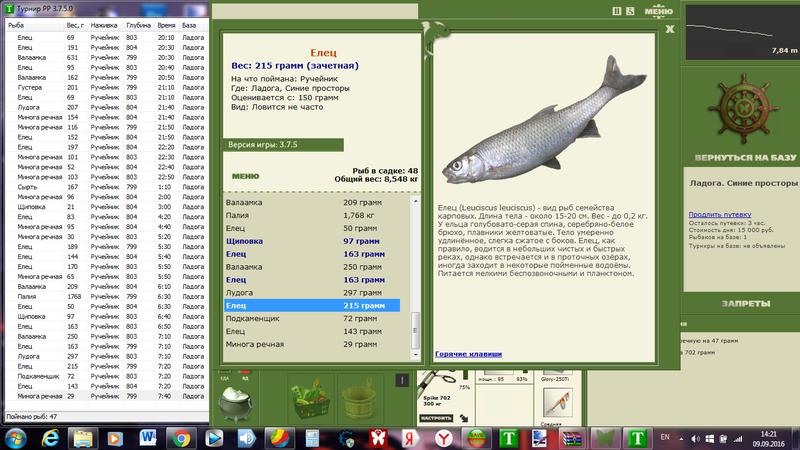Screen dimensions: 800x450
Task: Open the ЗАПРЕТЫ section
Action: coord(745,304)
